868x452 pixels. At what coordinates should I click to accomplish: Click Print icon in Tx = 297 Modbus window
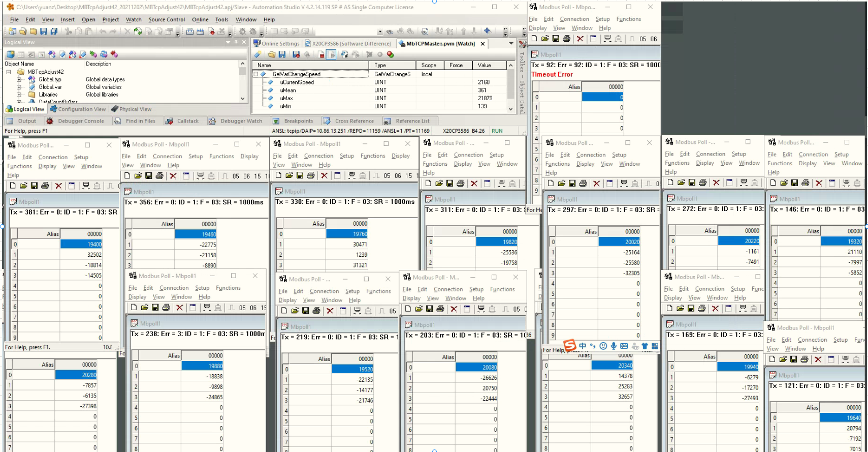[583, 183]
